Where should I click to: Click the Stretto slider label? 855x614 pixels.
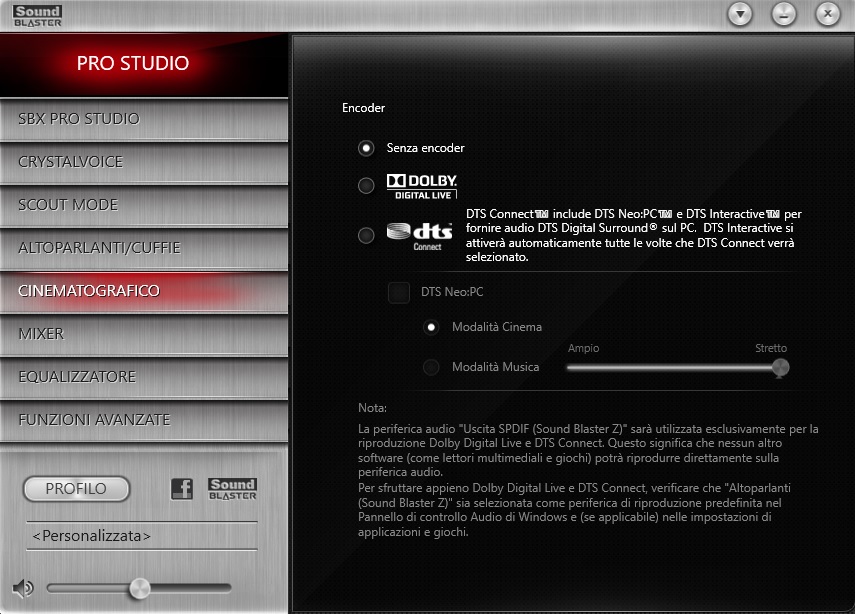click(770, 348)
